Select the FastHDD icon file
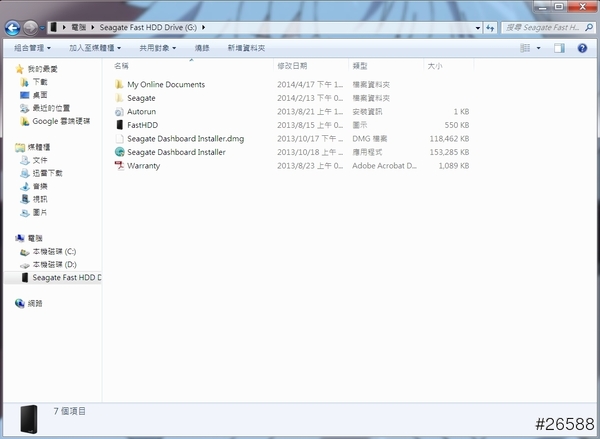Screen dimensions: 600x439 (119, 125)
